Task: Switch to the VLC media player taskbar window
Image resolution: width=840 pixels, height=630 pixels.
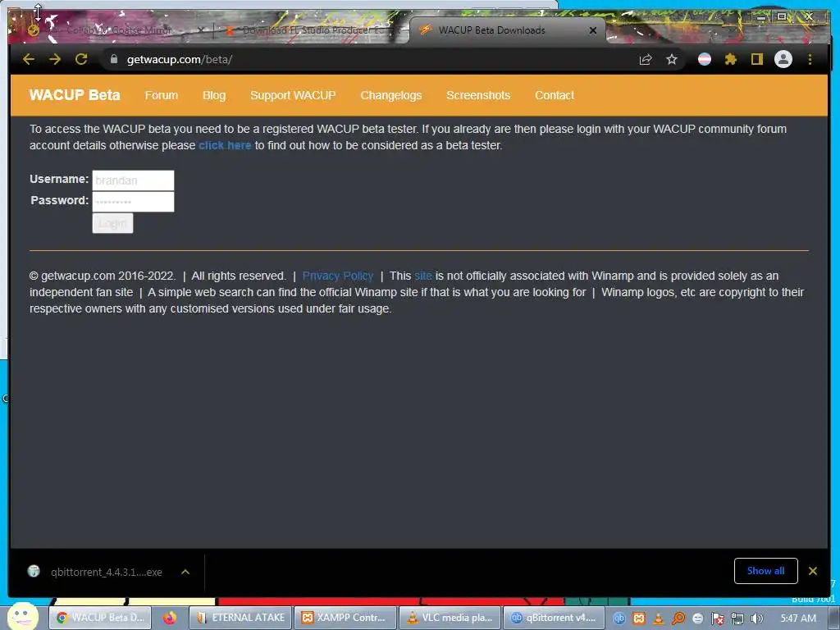Action: tap(450, 618)
